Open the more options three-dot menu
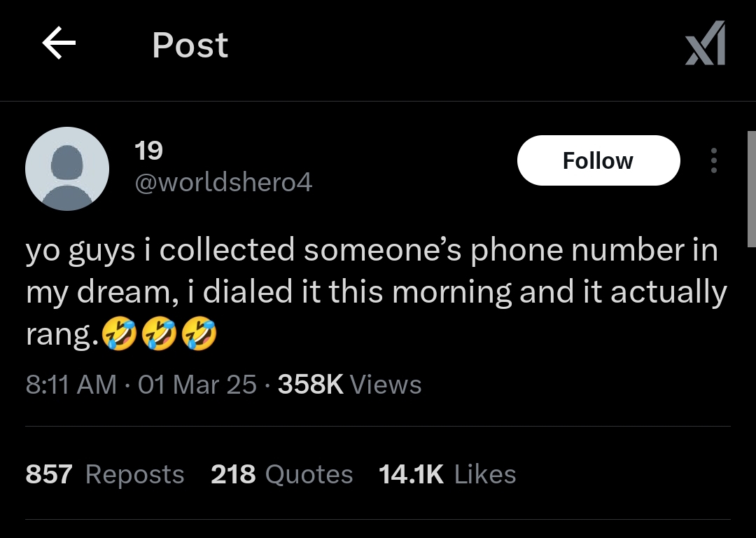This screenshot has height=538, width=756. [x=713, y=160]
